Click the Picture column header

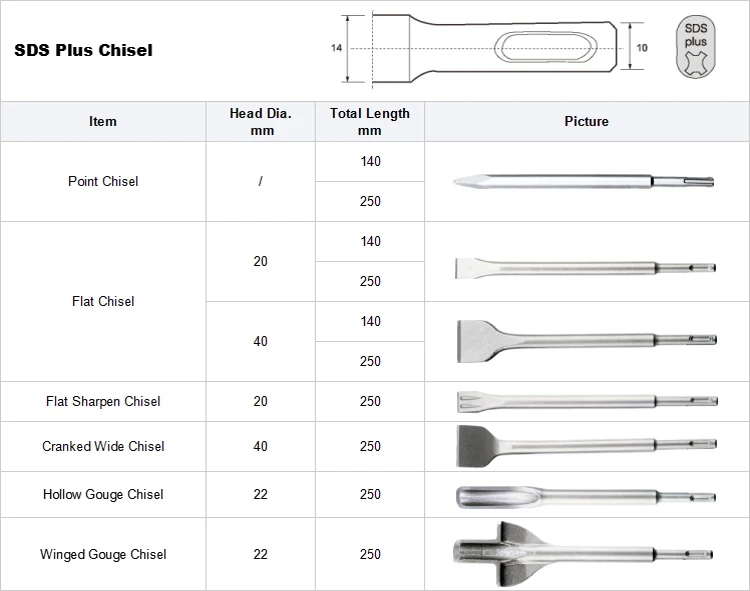(586, 121)
